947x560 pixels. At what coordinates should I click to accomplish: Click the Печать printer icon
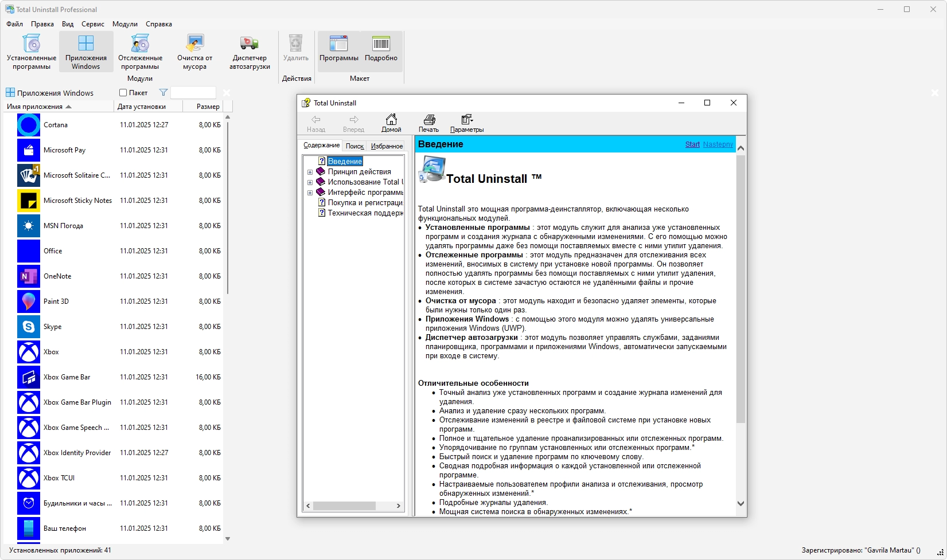(429, 120)
